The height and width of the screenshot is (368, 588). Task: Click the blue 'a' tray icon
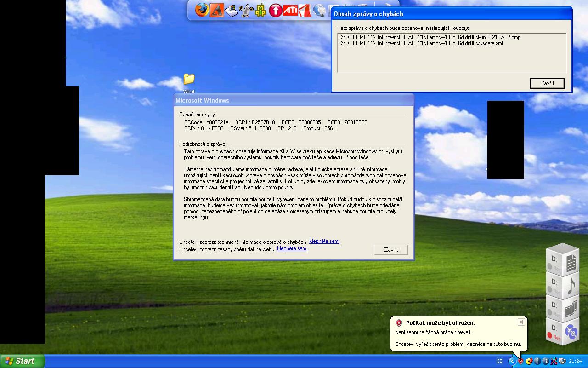click(546, 361)
